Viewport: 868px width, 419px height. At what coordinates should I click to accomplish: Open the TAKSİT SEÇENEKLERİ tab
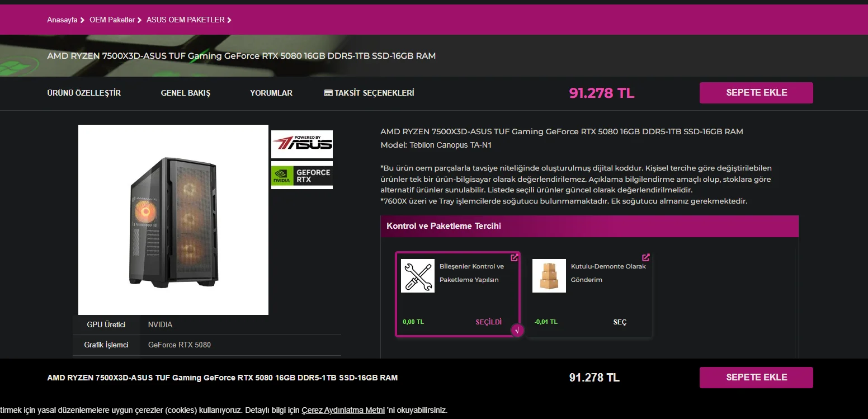(x=369, y=93)
